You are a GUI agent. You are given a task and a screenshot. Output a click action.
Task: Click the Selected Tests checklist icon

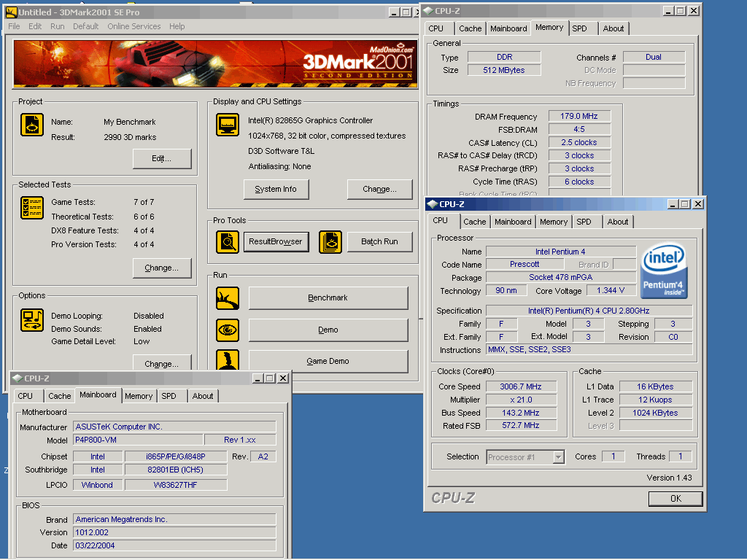pos(32,208)
